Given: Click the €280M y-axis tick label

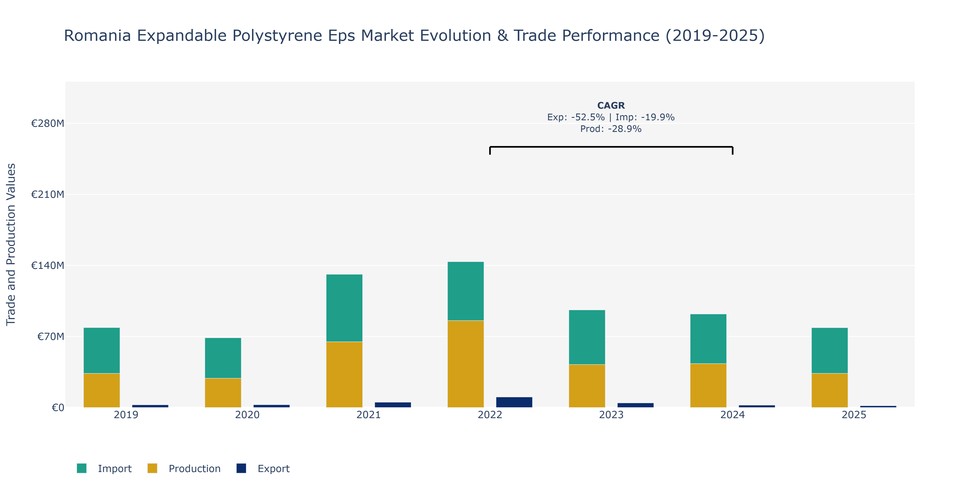Looking at the screenshot, I should click(48, 123).
